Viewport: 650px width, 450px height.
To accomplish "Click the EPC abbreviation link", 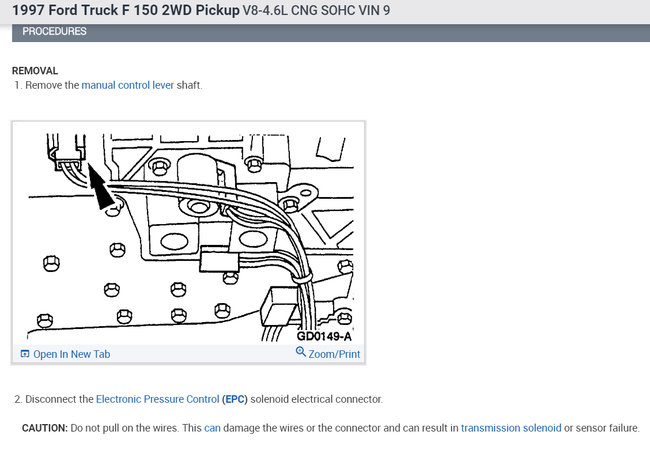I will [x=235, y=399].
